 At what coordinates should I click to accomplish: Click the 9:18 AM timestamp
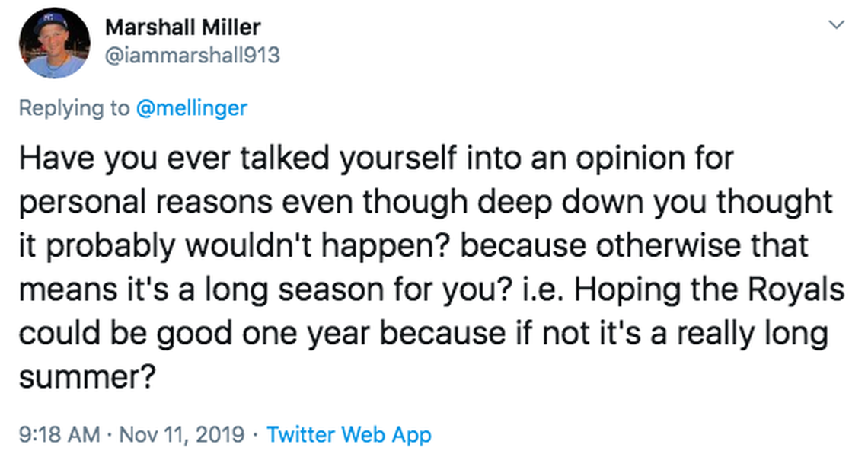click(x=59, y=435)
